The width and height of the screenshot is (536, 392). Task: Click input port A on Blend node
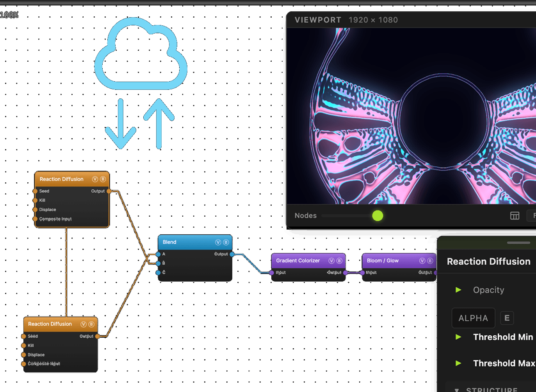(158, 254)
